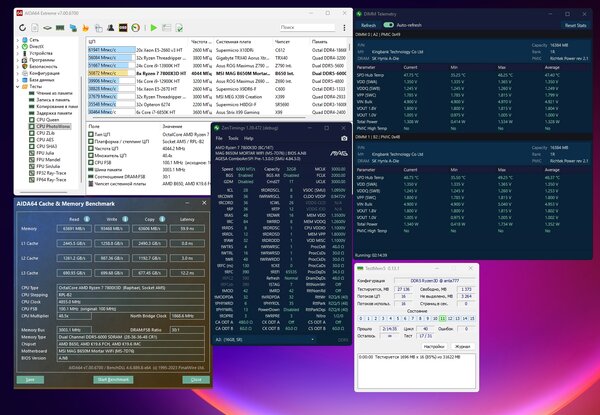600x415 pixels.
Task: Click the flame stability test icon
Action: coord(86,28)
